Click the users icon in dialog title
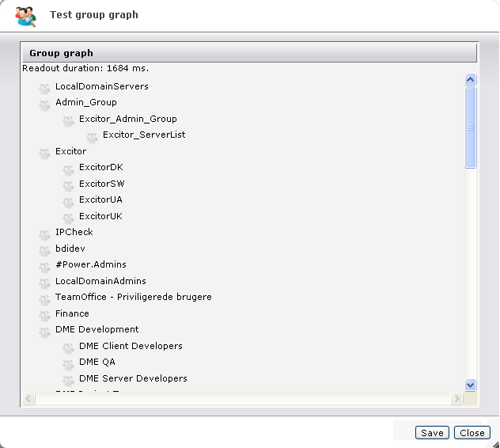500x448 pixels. pyautogui.click(x=25, y=15)
